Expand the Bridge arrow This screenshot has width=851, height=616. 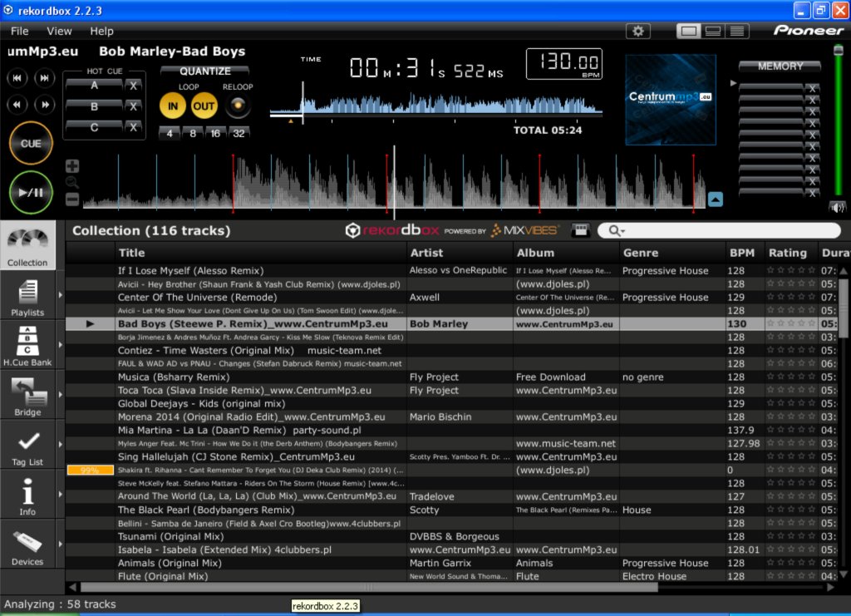click(x=60, y=395)
